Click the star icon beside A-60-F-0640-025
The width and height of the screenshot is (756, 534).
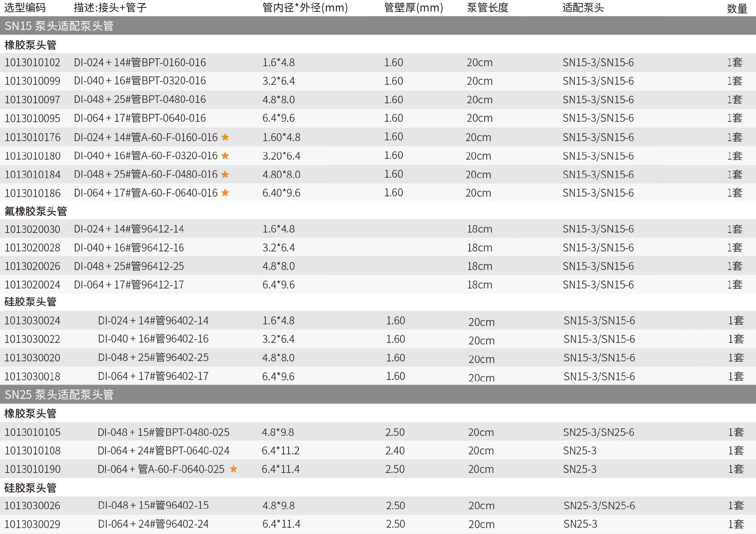click(x=233, y=469)
